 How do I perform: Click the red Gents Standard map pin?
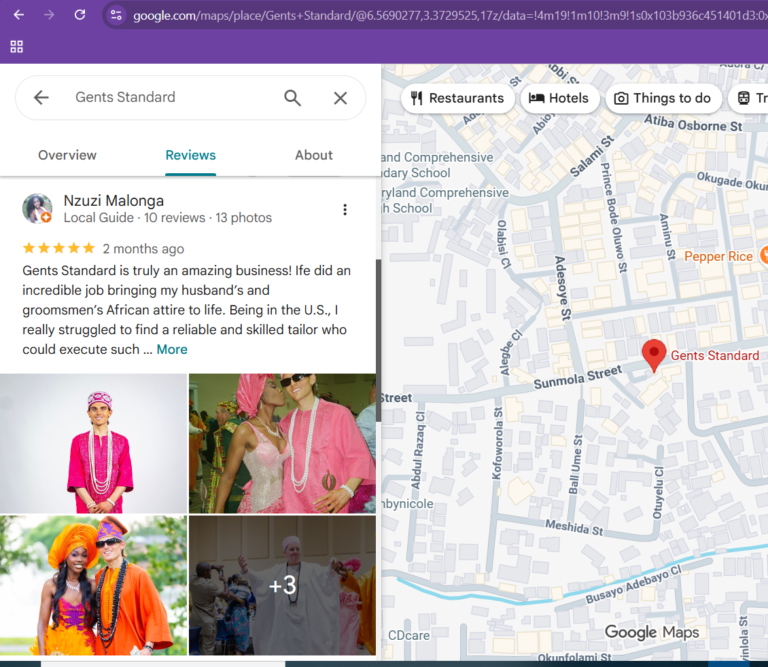point(654,356)
